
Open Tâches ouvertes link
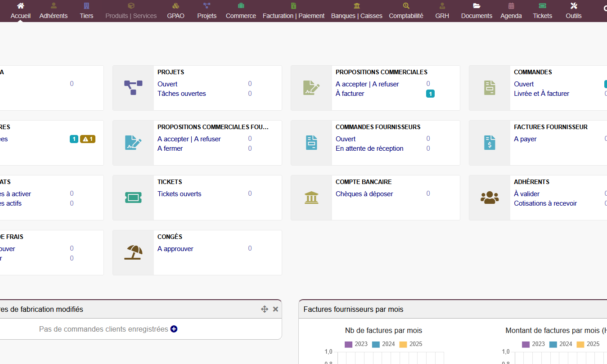click(x=182, y=94)
